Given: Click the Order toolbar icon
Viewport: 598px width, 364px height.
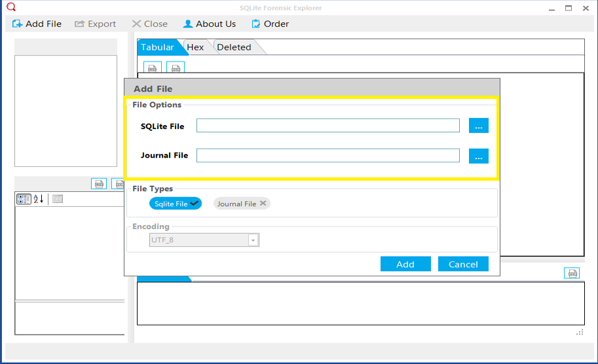Looking at the screenshot, I should tap(255, 24).
